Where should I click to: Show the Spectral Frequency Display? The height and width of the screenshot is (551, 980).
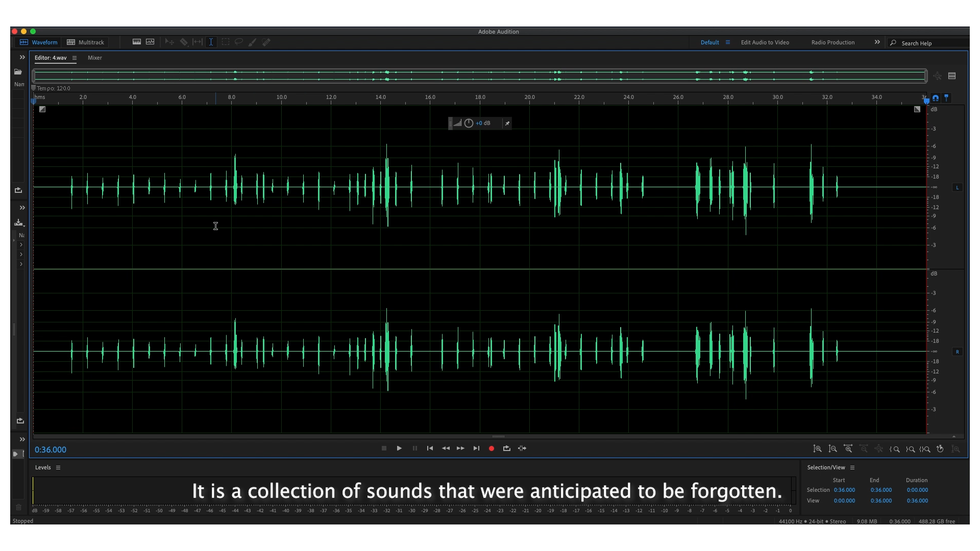coord(137,42)
